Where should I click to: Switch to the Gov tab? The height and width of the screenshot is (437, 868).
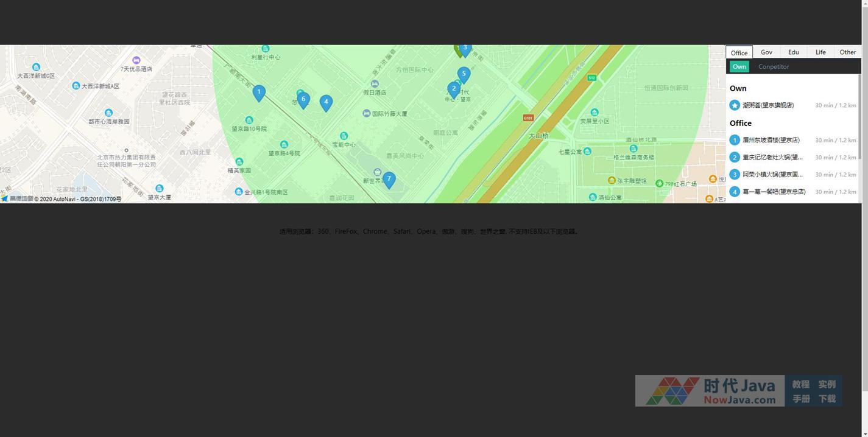(766, 52)
